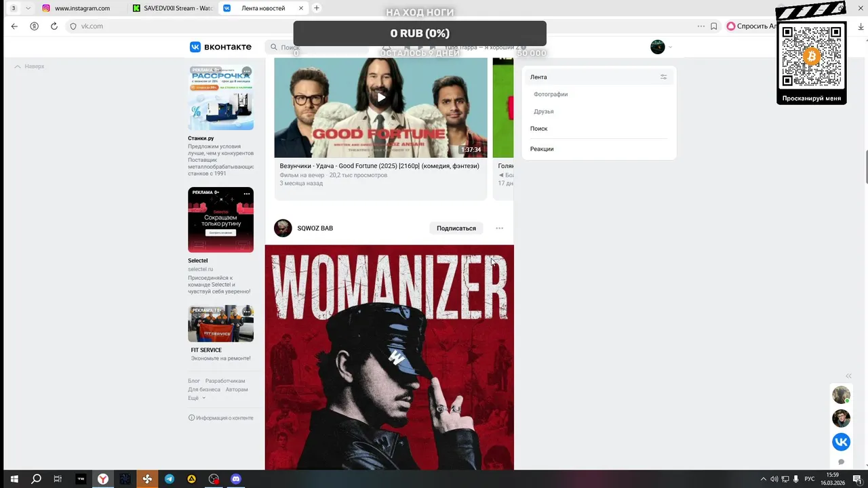Click the VK search input field
This screenshot has height=488, width=868.
point(316,47)
